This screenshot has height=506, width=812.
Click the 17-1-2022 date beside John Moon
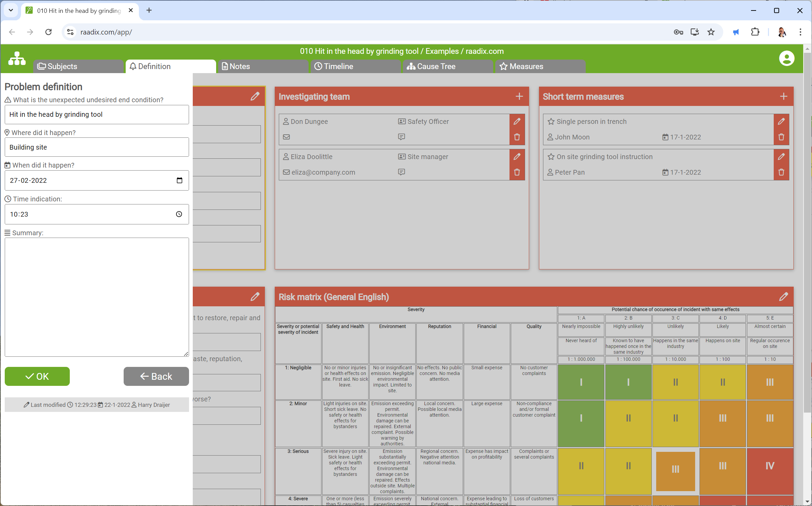pyautogui.click(x=685, y=137)
